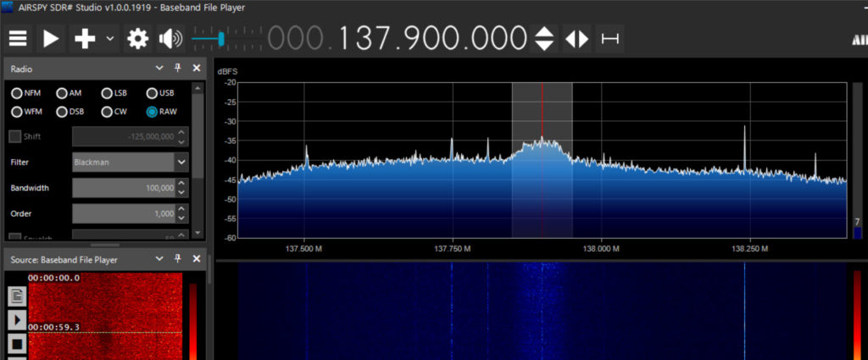Image resolution: width=868 pixels, height=360 pixels.
Task: Mute audio with the speaker icon
Action: click(x=170, y=39)
